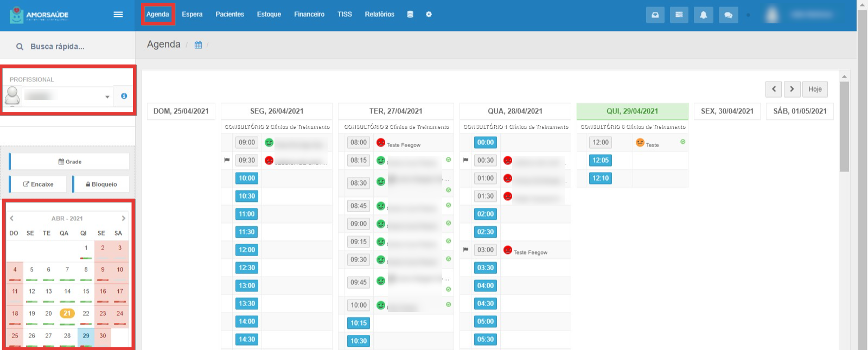
Task: Open the card list icon button
Action: (x=679, y=15)
